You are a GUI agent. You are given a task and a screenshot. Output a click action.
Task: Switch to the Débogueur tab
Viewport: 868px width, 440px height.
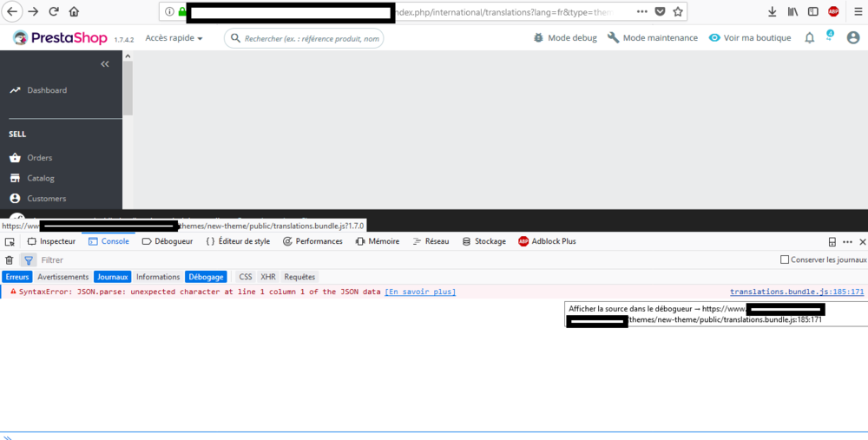point(168,241)
